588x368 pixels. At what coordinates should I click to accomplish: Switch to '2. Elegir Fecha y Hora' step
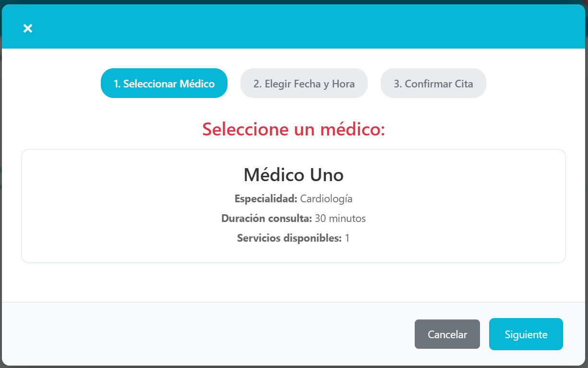tap(303, 83)
